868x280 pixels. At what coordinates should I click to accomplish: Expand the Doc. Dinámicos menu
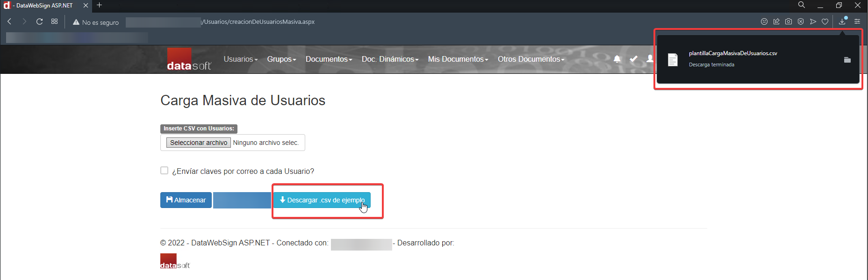(x=390, y=59)
